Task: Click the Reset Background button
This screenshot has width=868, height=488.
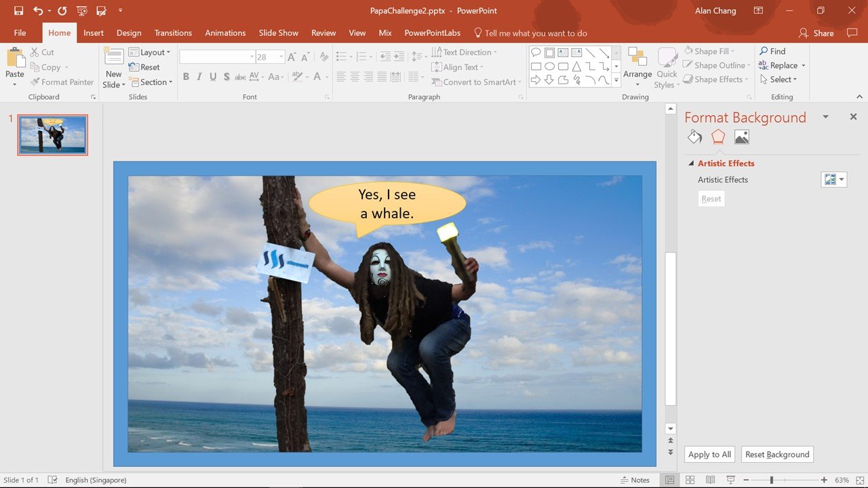Action: pyautogui.click(x=777, y=454)
